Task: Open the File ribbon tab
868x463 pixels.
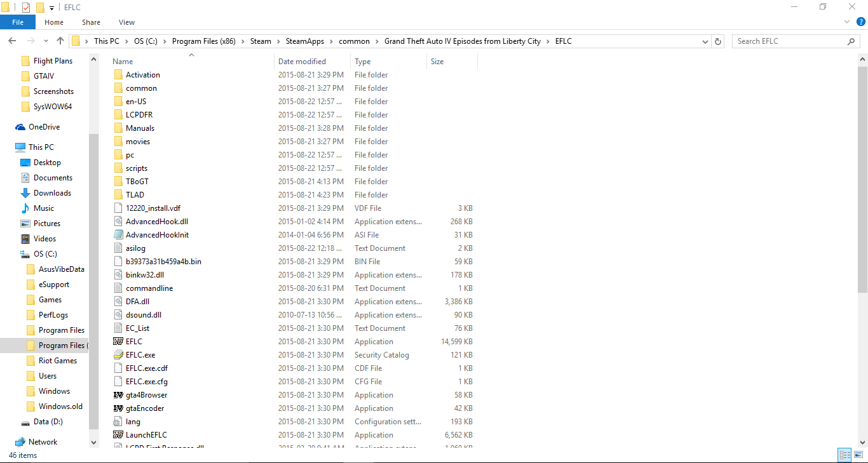Action: (x=18, y=22)
